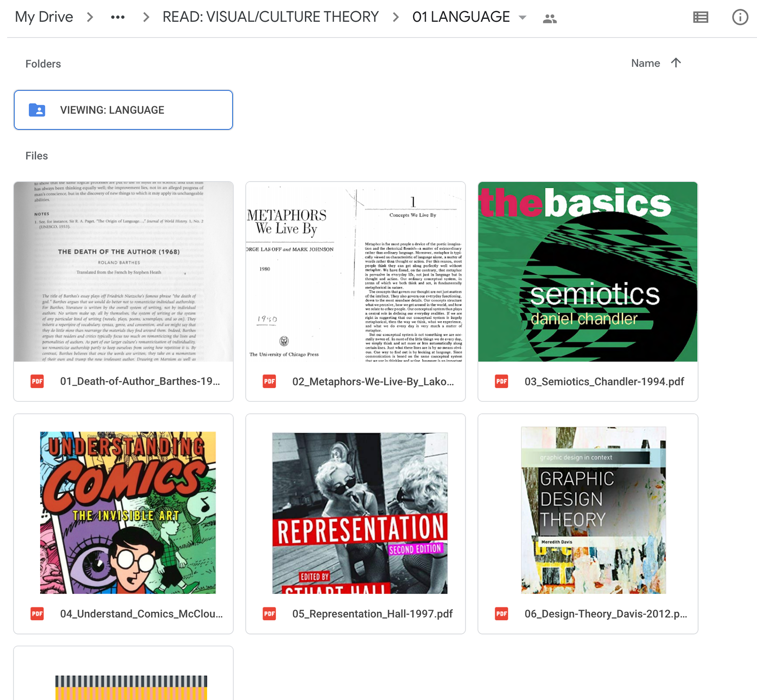Screen dimensions: 757x700
Task: Click PDF icon of 05_Representation file
Action: 269,614
